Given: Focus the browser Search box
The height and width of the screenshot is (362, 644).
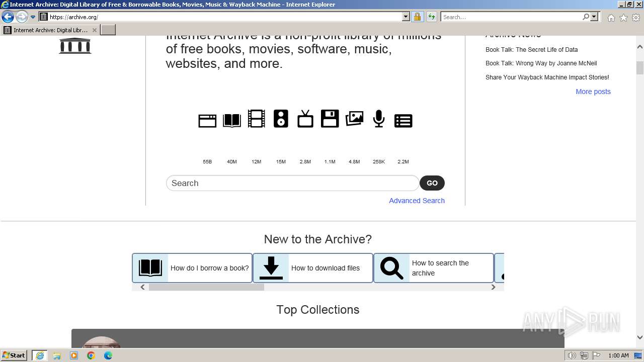Looking at the screenshot, I should point(512,17).
